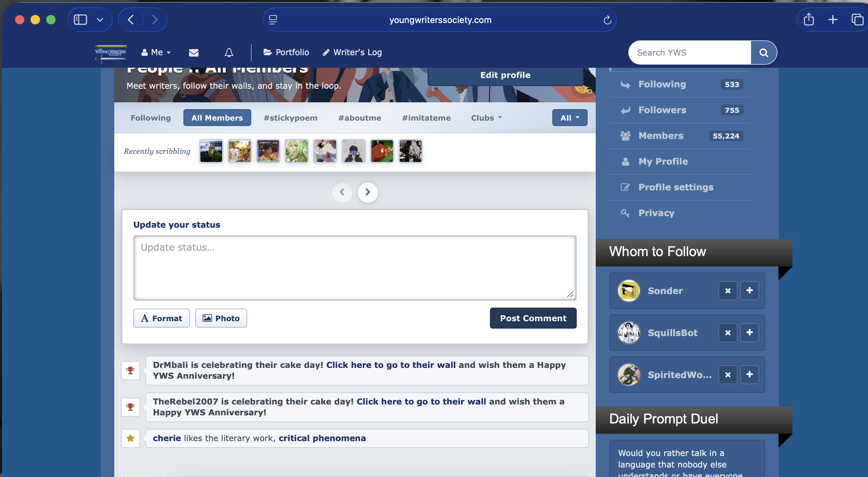868x477 pixels.
Task: Open SquillsBot's profile avatar
Action: pyautogui.click(x=629, y=333)
